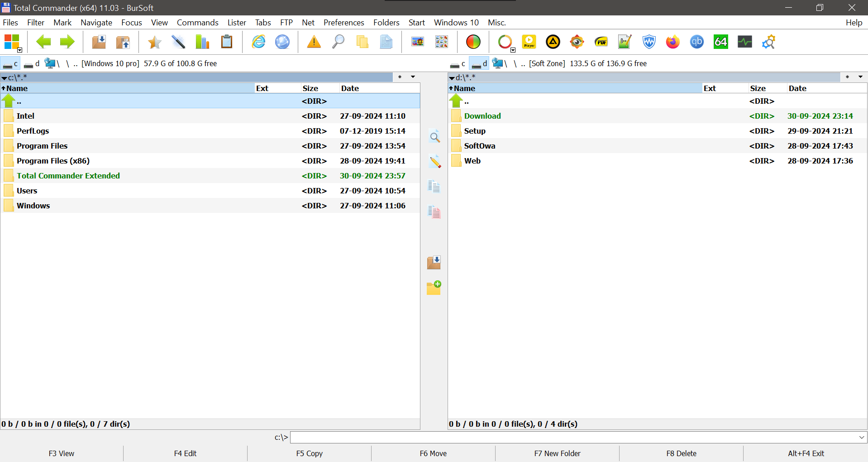Open the magnifying glass search tool

(x=338, y=42)
